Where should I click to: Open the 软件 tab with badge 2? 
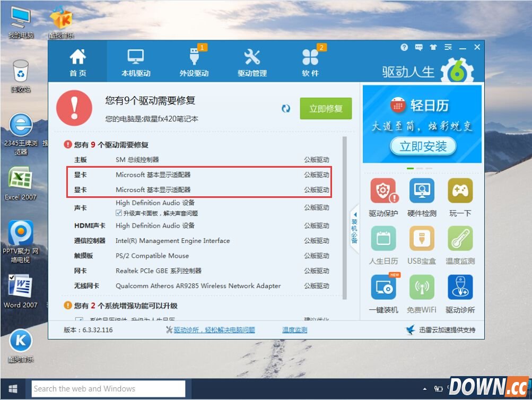pos(310,61)
